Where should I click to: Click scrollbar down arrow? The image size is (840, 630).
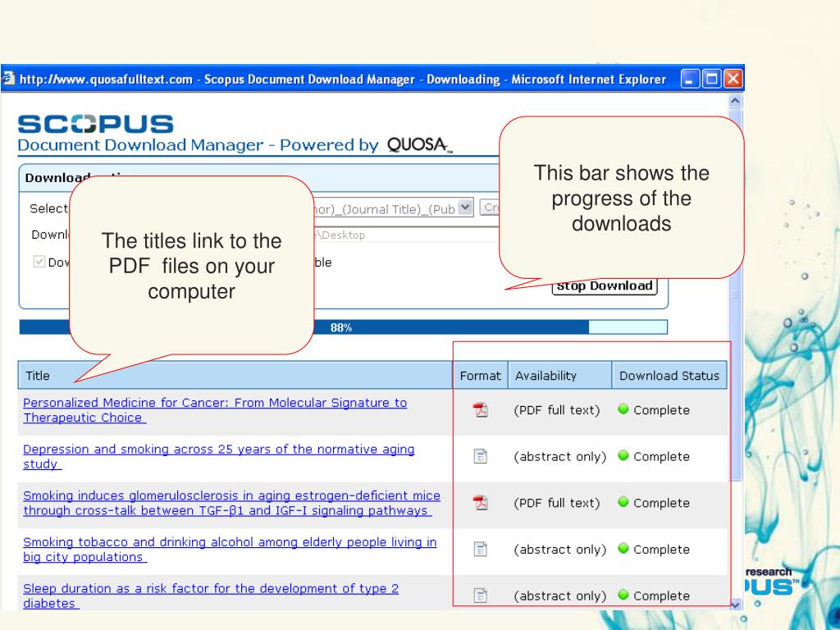click(x=736, y=604)
